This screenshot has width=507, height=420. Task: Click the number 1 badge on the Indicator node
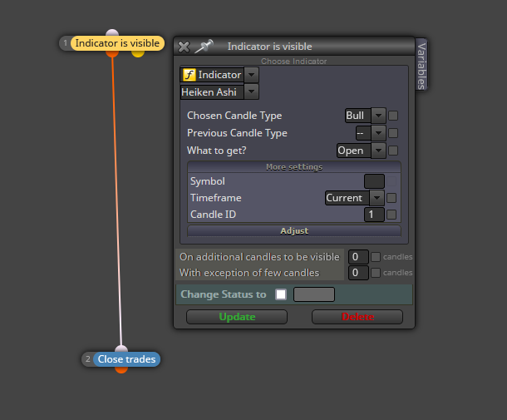(66, 43)
